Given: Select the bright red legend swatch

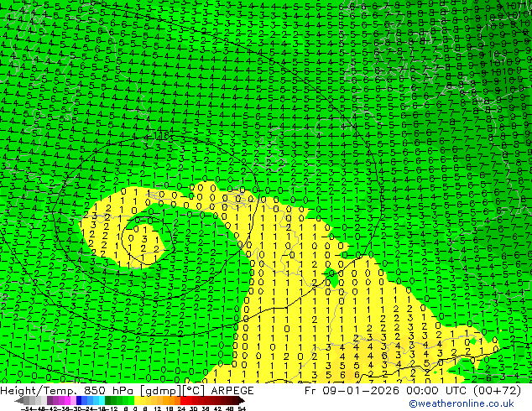Looking at the screenshot, I should pos(183,401).
